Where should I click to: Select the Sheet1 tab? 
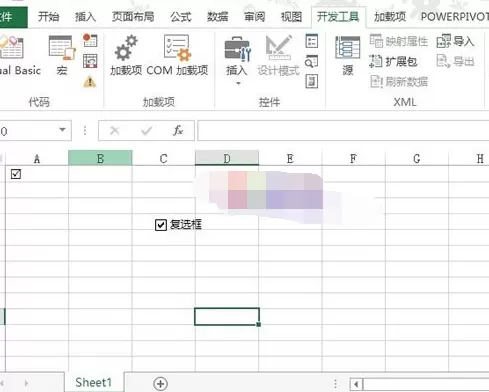[x=94, y=382]
